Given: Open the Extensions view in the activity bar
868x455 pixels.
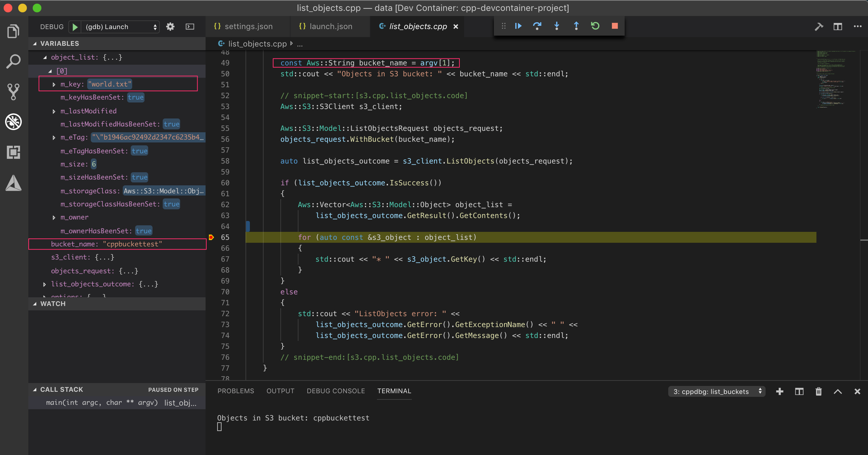Looking at the screenshot, I should pyautogui.click(x=13, y=152).
